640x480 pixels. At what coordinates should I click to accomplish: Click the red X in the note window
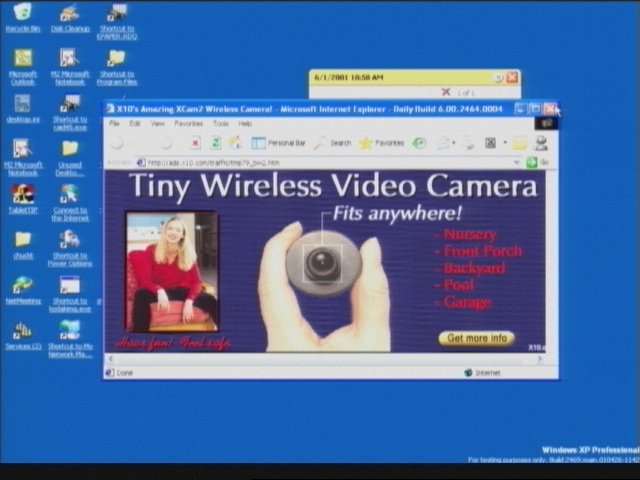446,93
